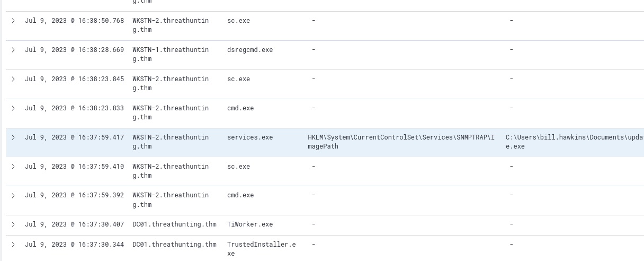Expand the TiWorker.exe document row

[13, 224]
